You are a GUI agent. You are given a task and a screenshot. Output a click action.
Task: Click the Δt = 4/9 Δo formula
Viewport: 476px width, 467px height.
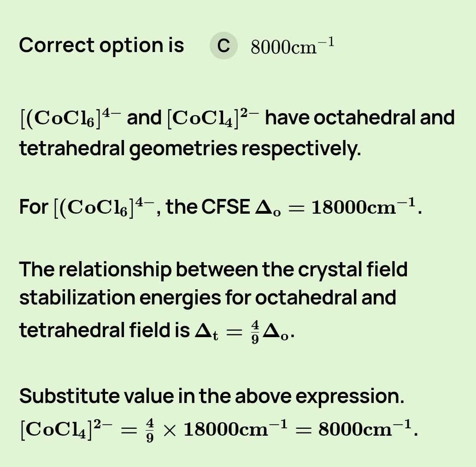pos(243,331)
